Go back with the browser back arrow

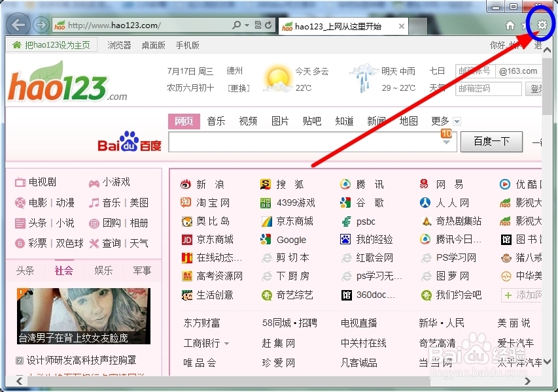[x=18, y=25]
